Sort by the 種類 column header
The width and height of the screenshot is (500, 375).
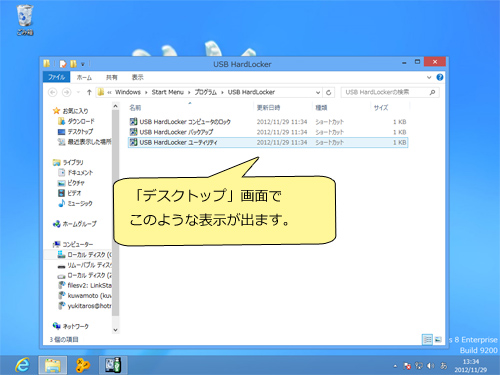321,108
